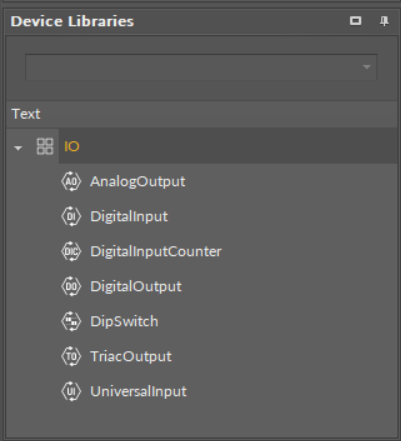Collapse the IO tree node
The width and height of the screenshot is (401, 441).
click(x=18, y=148)
